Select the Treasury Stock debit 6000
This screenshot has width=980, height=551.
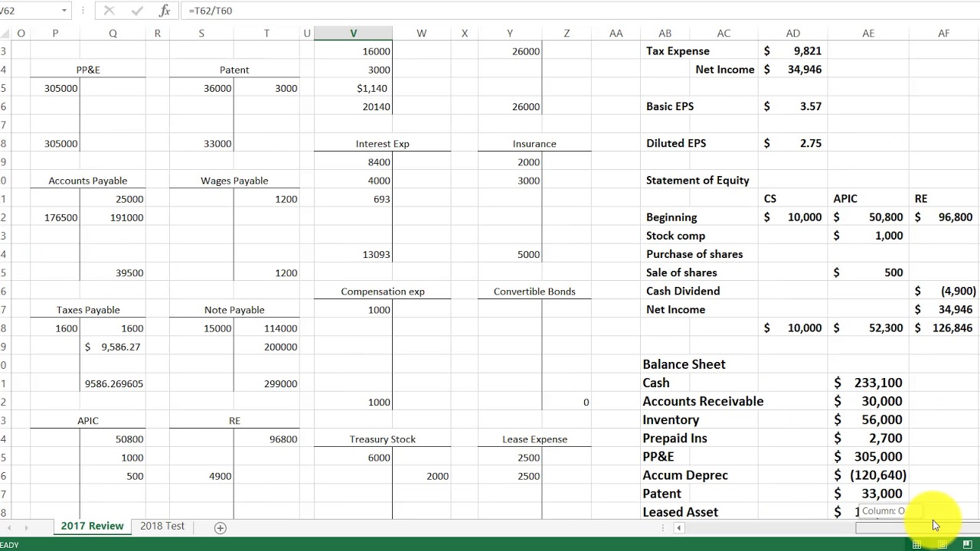click(353, 458)
